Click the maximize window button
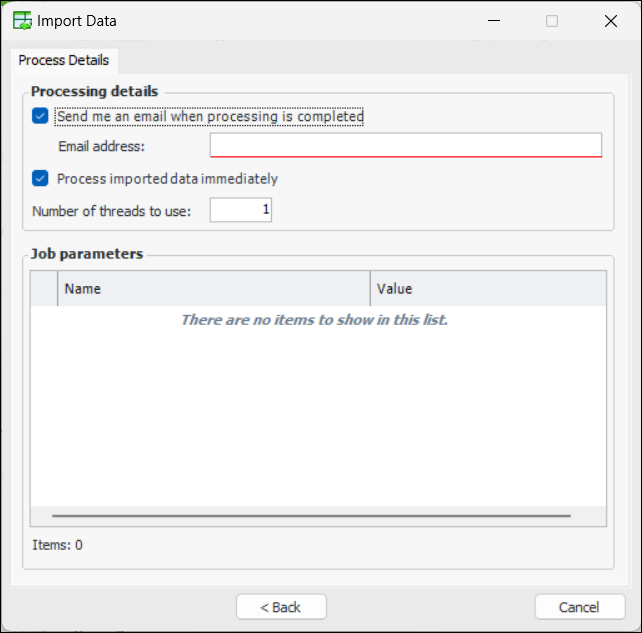The width and height of the screenshot is (642, 633). point(552,20)
